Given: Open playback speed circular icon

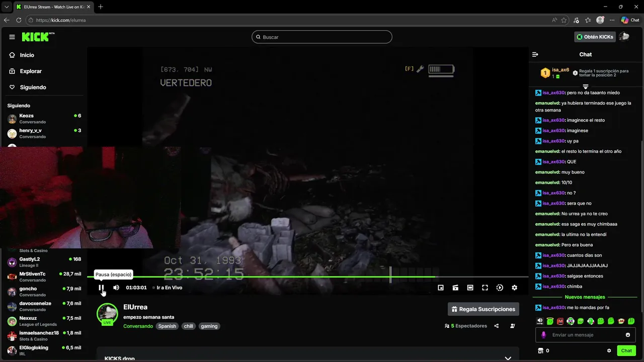Looking at the screenshot, I should [x=500, y=288].
